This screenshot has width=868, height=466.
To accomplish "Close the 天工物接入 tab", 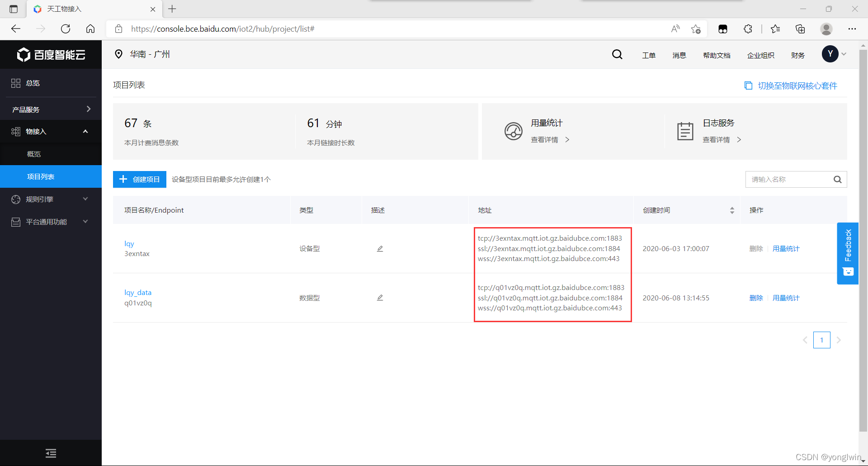I will 153,9.
